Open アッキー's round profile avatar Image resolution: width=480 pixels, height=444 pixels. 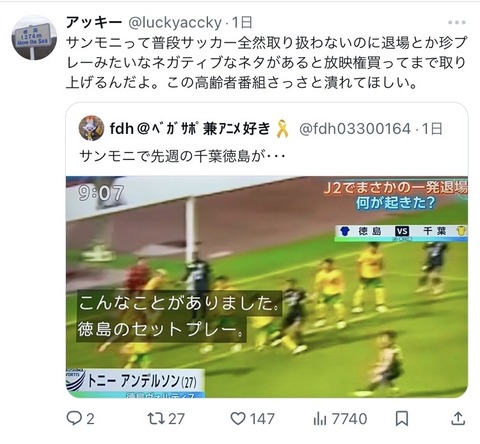[x=34, y=38]
